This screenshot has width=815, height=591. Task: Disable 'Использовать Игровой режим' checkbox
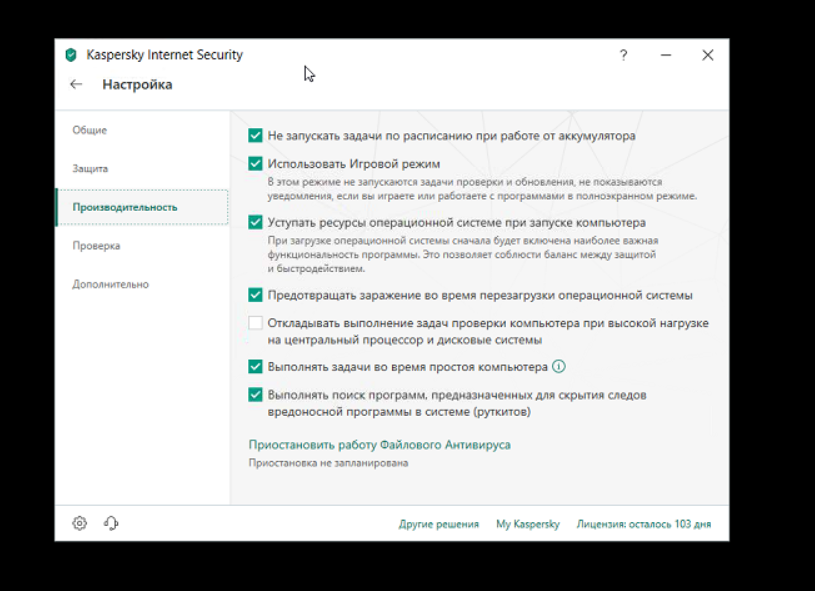click(x=255, y=164)
